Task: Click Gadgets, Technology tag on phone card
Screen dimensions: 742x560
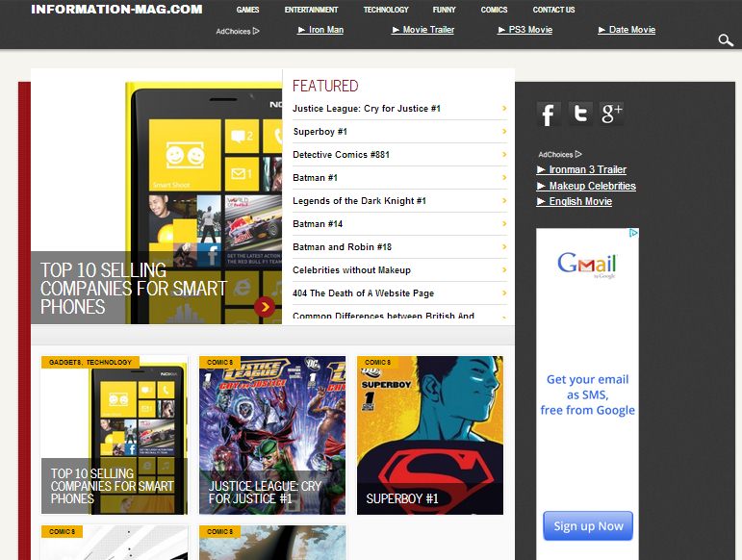Action: [x=90, y=363]
